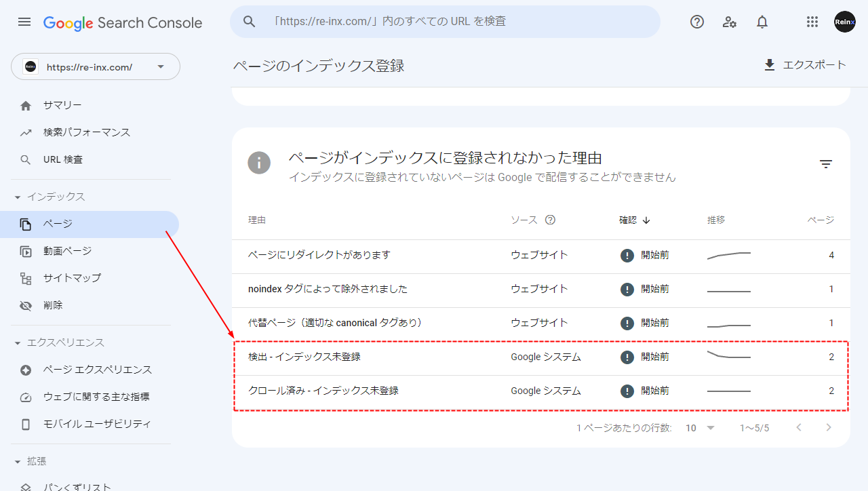Click the pages icon beside ページ

[x=26, y=224]
